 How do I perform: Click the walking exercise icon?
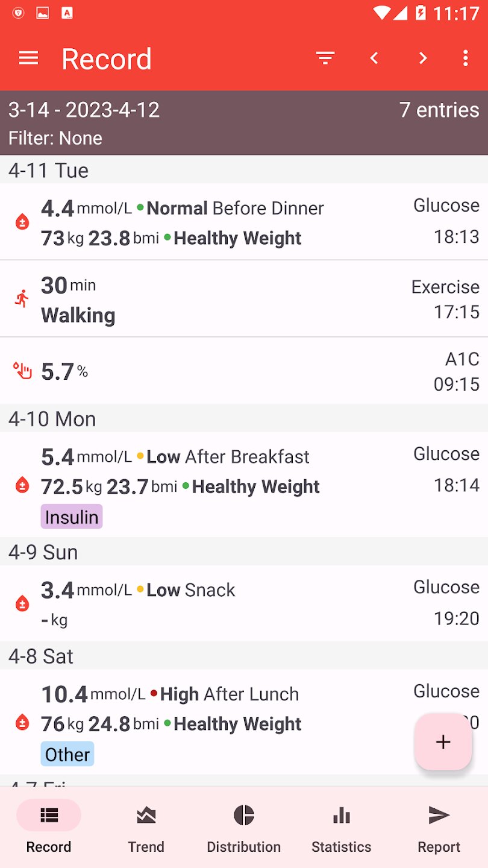(22, 299)
